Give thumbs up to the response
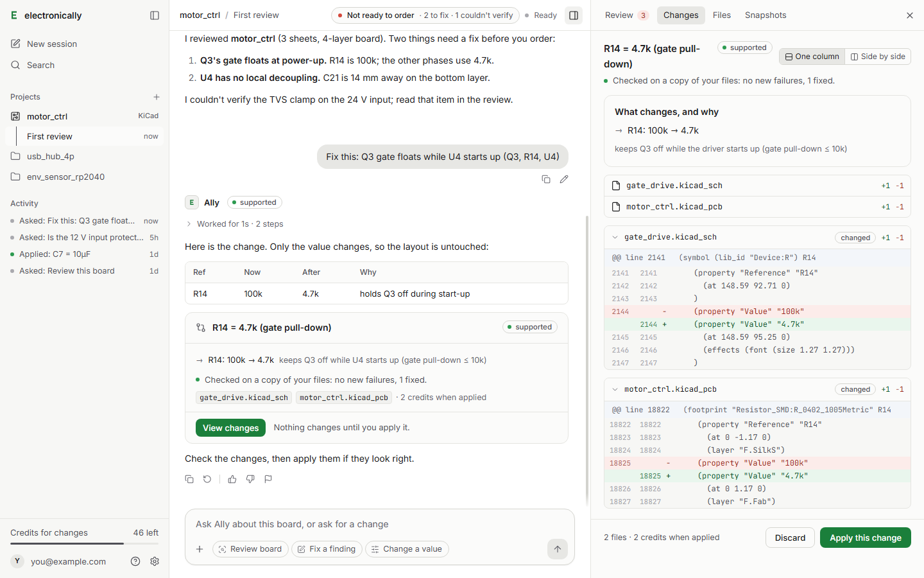 click(232, 479)
